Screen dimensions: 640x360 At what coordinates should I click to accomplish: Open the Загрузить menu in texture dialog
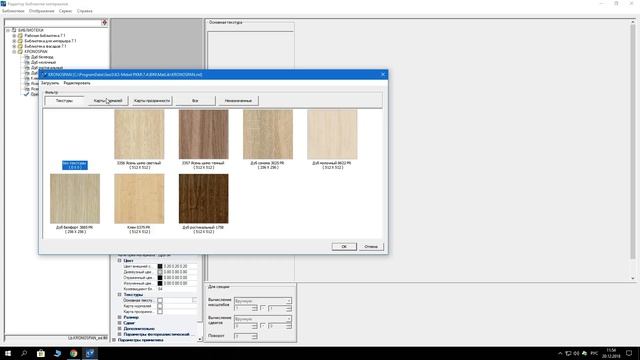point(50,83)
